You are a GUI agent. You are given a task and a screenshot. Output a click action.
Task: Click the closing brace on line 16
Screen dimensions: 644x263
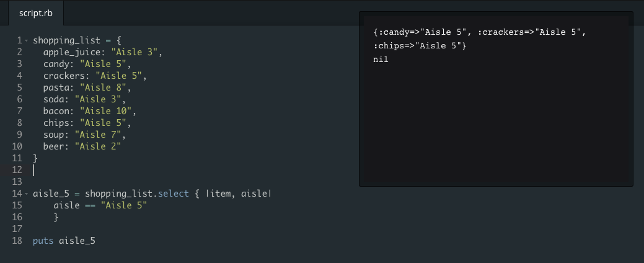click(56, 217)
